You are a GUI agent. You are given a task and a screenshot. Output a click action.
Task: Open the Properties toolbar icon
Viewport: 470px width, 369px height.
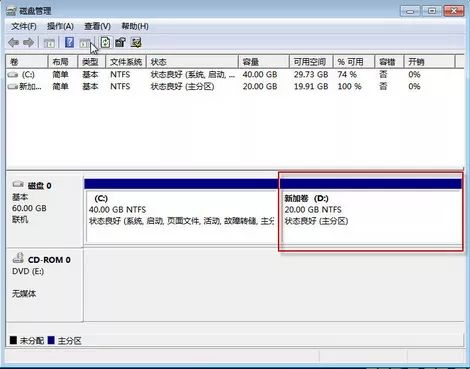tap(120, 42)
